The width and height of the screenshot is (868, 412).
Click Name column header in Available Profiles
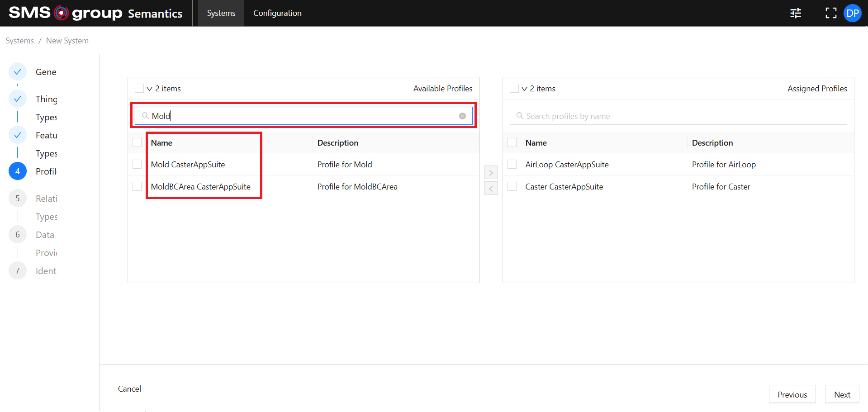click(x=161, y=143)
